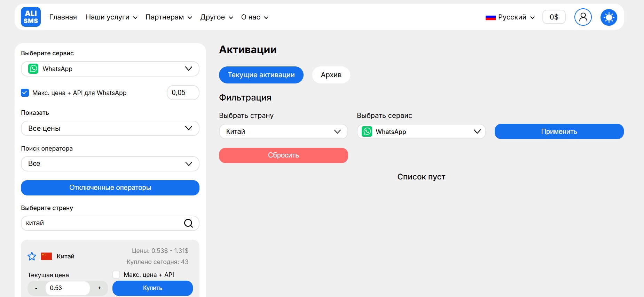The image size is (644, 297).
Task: Click the 0$ balance indicator
Action: point(553,17)
